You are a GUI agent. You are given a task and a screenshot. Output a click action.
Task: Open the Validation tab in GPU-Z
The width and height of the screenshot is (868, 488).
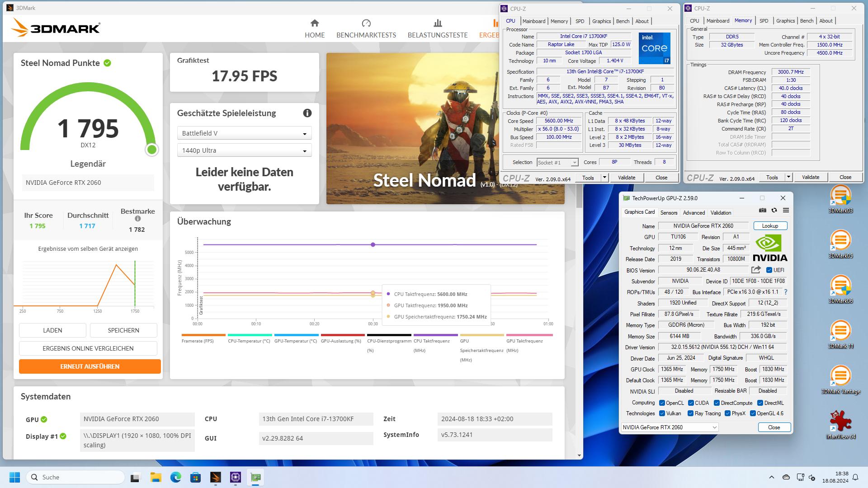click(x=721, y=213)
